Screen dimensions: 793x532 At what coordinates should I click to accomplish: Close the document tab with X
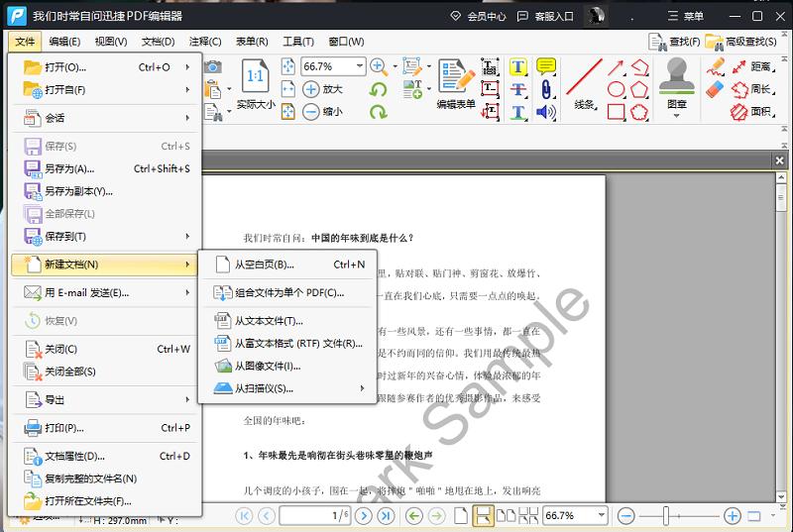(779, 160)
